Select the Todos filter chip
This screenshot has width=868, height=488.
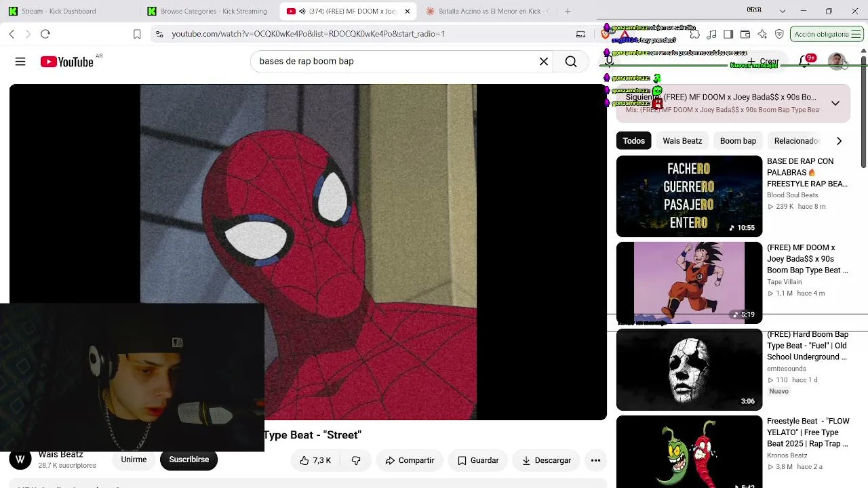click(634, 141)
